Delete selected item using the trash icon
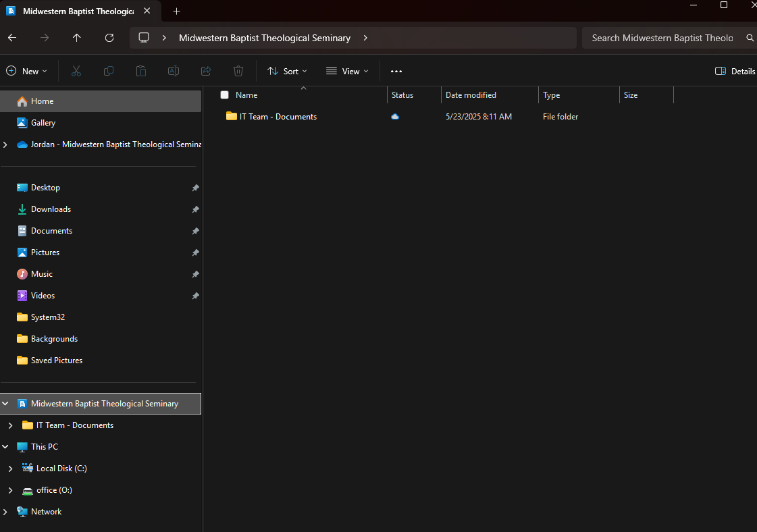This screenshot has width=757, height=532. coord(238,71)
